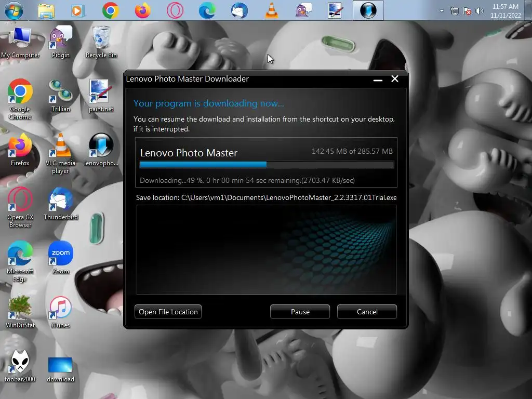The width and height of the screenshot is (532, 399).
Task: Open Pidgin from the taskbar
Action: [x=303, y=10]
